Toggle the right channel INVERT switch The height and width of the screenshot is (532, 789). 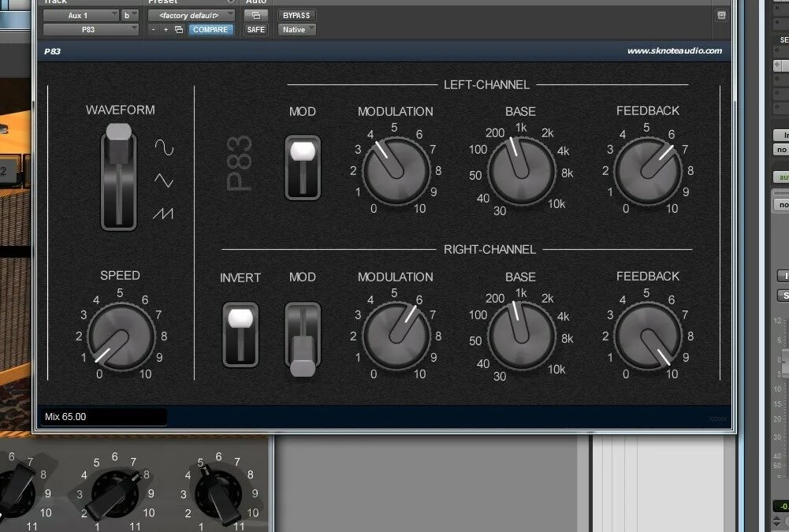pyautogui.click(x=240, y=334)
